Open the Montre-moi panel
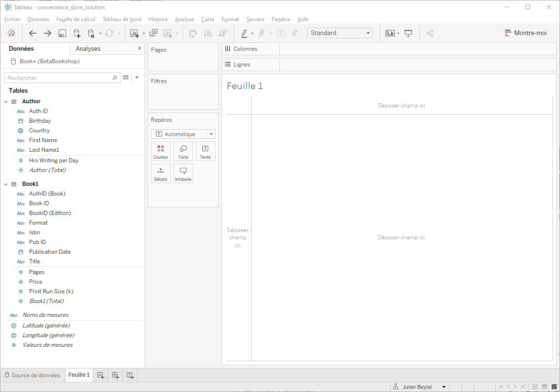 (525, 33)
